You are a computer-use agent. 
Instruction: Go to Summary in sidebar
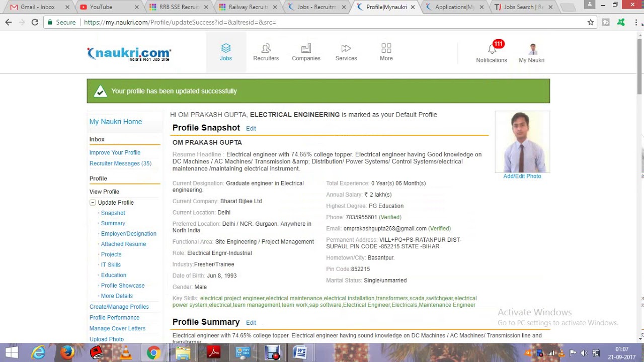click(x=113, y=223)
